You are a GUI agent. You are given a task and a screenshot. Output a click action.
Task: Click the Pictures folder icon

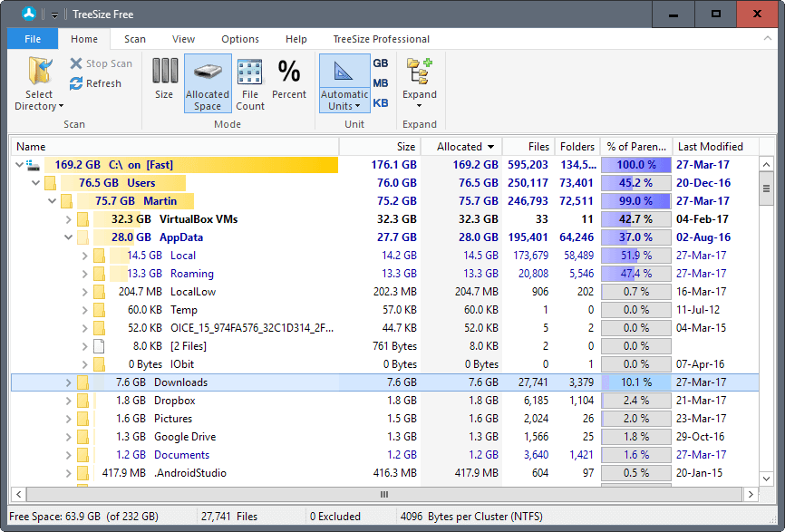coord(83,419)
